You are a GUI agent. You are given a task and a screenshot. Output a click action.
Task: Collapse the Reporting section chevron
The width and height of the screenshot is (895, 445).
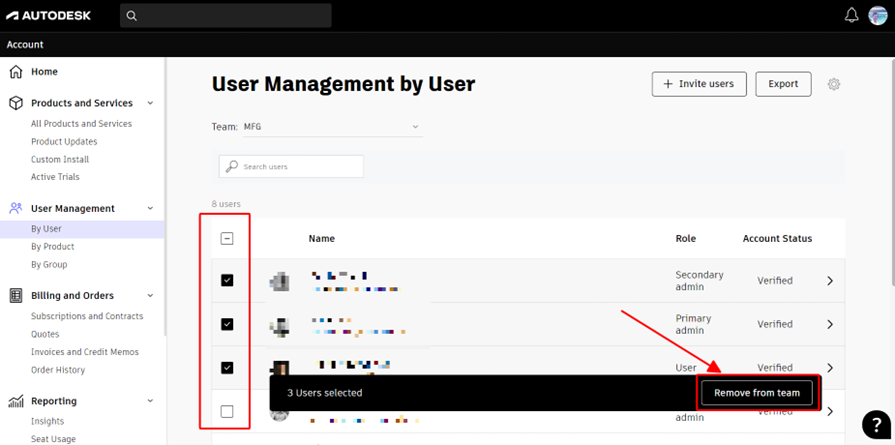point(150,401)
